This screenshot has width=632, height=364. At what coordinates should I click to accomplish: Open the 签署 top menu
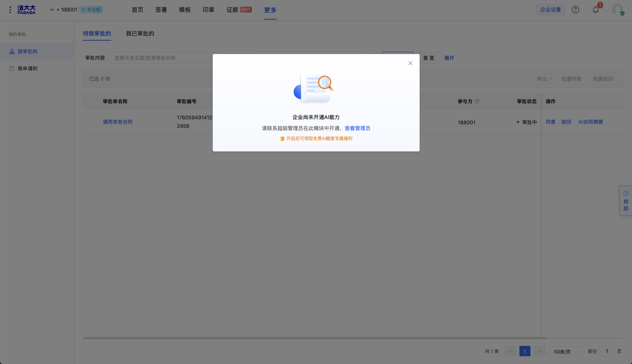[161, 10]
